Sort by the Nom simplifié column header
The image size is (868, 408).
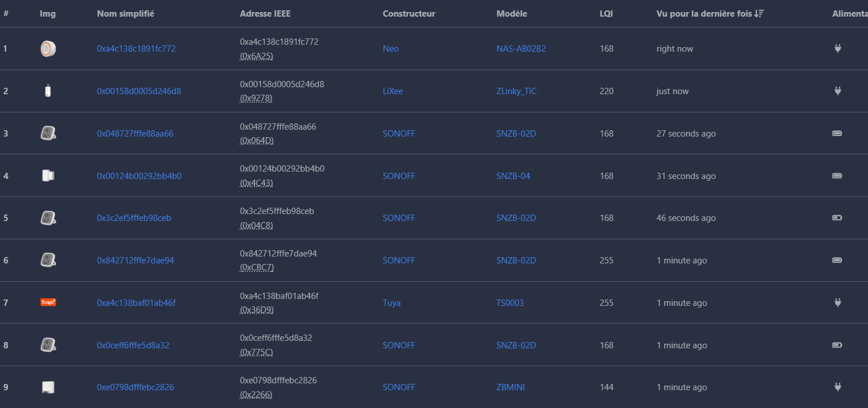(125, 14)
